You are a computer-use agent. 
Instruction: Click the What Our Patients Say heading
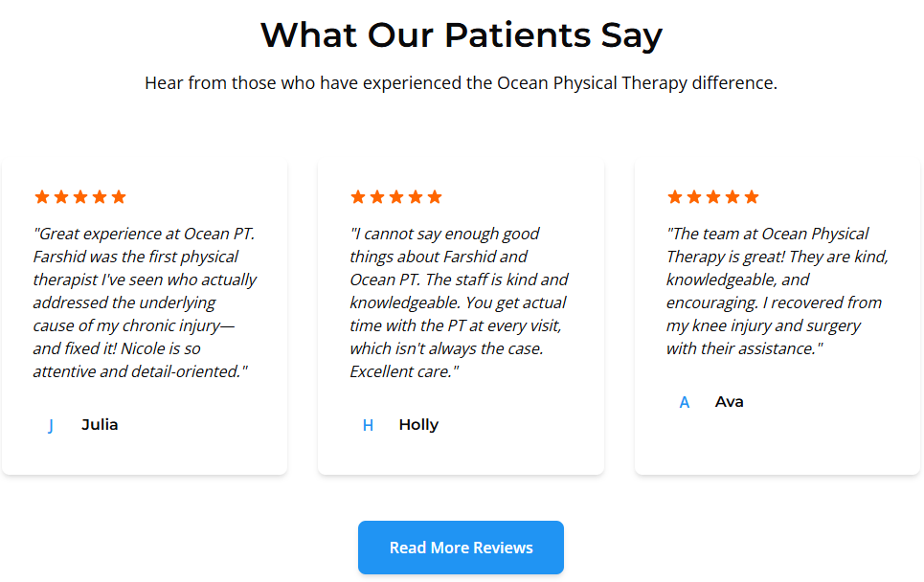[462, 35]
